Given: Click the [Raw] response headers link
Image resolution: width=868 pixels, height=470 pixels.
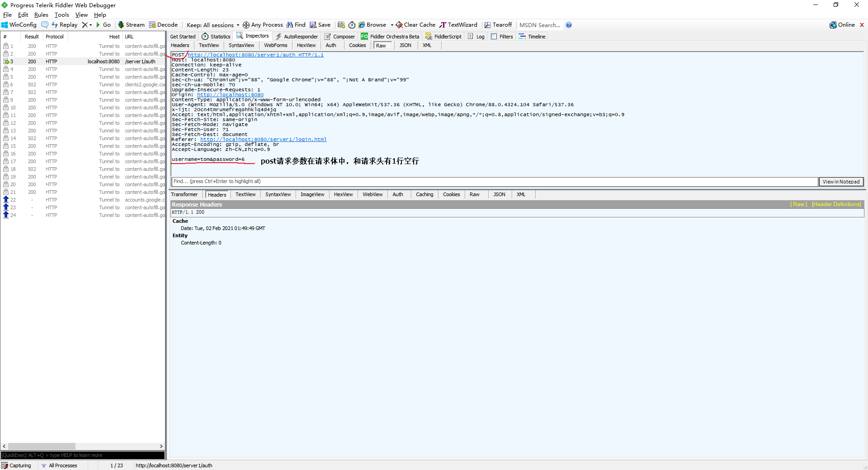Looking at the screenshot, I should pyautogui.click(x=798, y=204).
